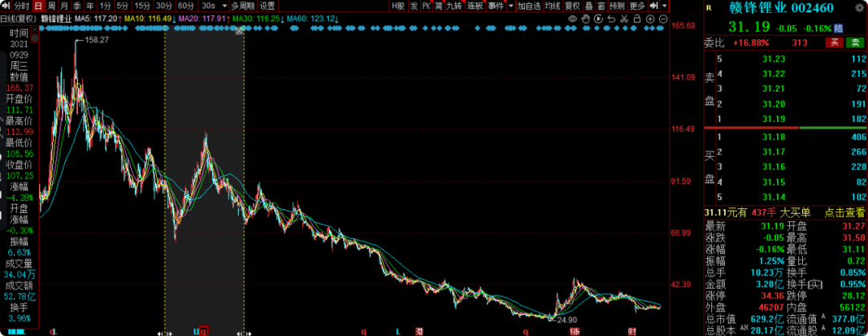Select the 日 daily period tab
Screen dimensions: 868x336
click(x=39, y=6)
